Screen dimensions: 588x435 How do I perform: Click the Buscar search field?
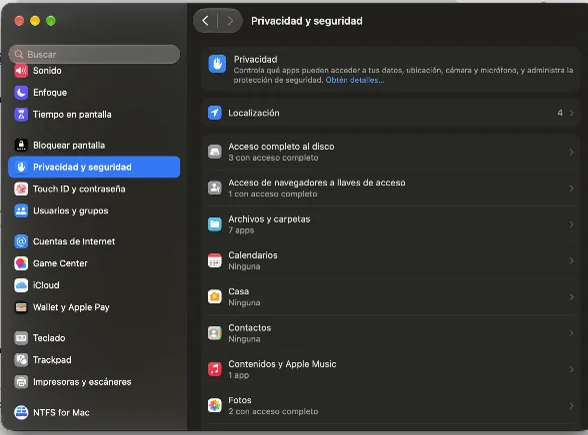[x=94, y=54]
